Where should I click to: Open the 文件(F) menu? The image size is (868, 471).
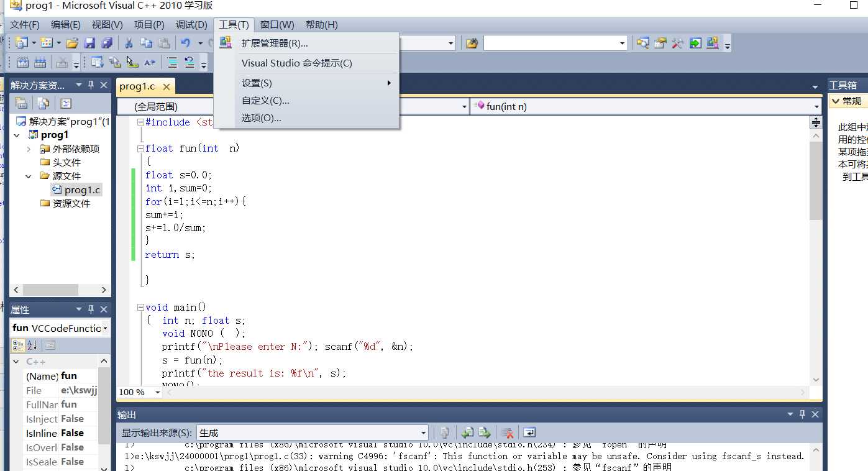(x=25, y=25)
